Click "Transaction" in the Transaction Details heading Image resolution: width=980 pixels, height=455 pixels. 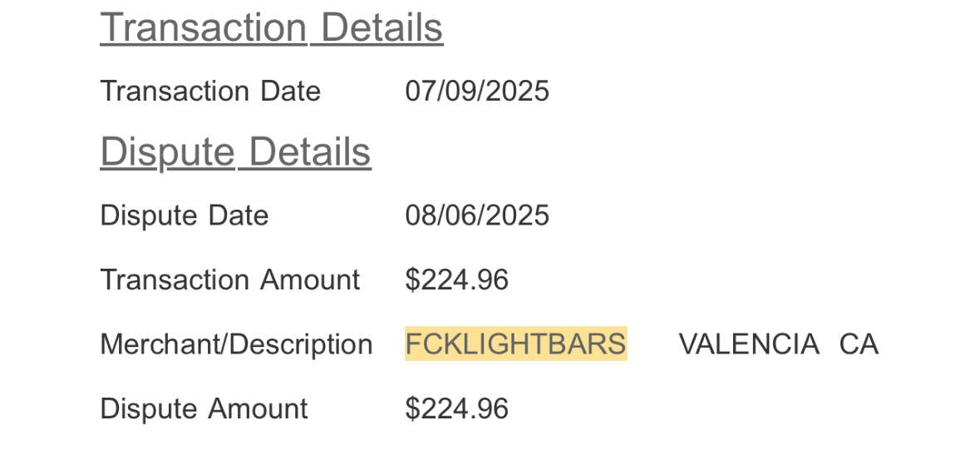(x=204, y=27)
